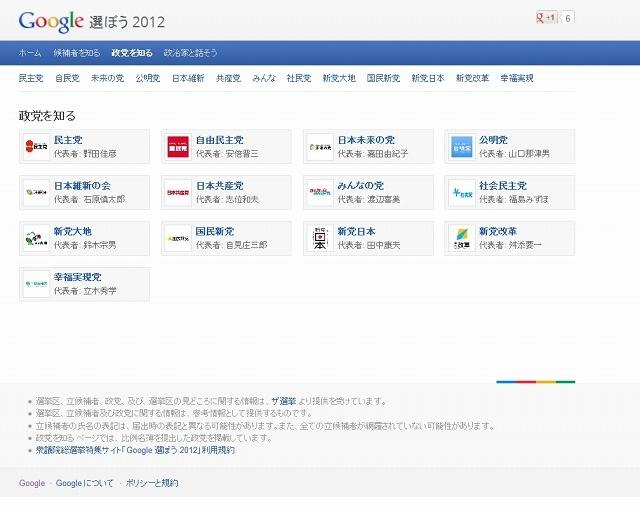Viewport: 640px width, 514px height.
Task: Open the みんなの党 party name link
Action: coord(360,186)
